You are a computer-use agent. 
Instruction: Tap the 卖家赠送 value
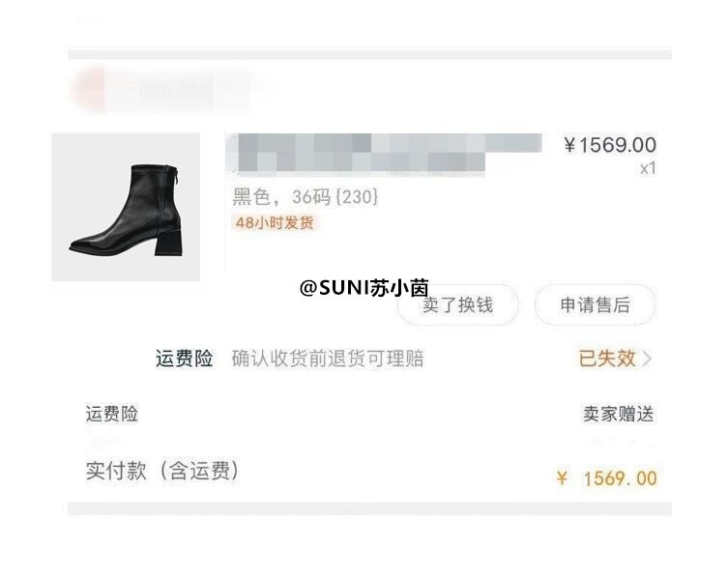pos(619,414)
